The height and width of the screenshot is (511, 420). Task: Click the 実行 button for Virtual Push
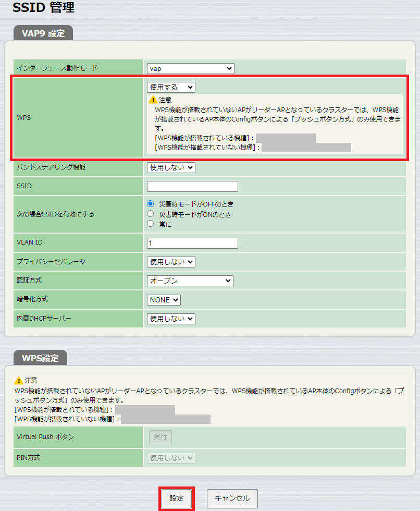tap(160, 437)
